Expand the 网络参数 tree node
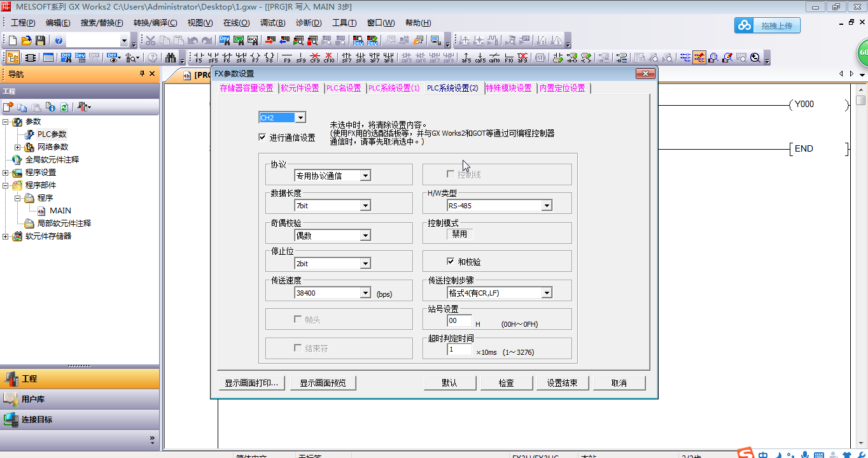Screen dimensions: 868x458 [x=18, y=147]
